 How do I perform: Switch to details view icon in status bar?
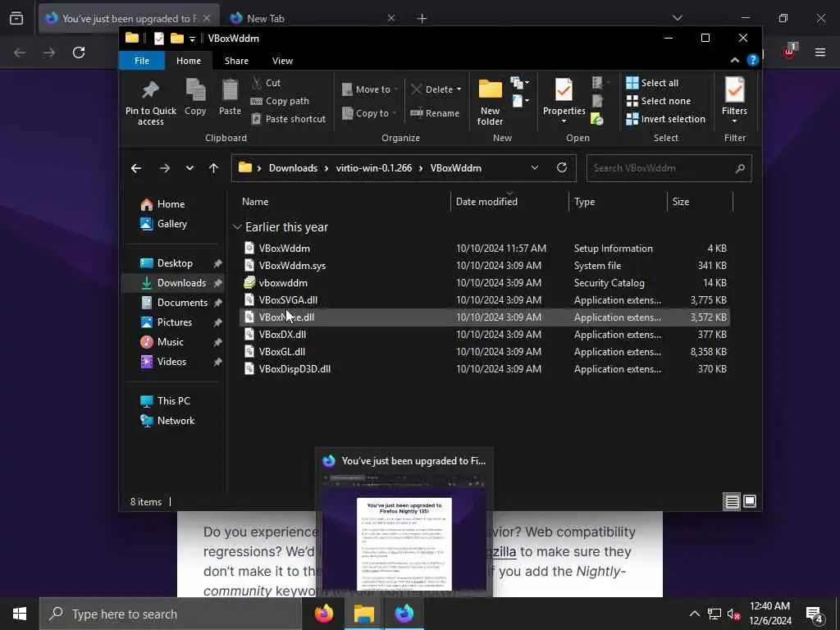point(732,501)
